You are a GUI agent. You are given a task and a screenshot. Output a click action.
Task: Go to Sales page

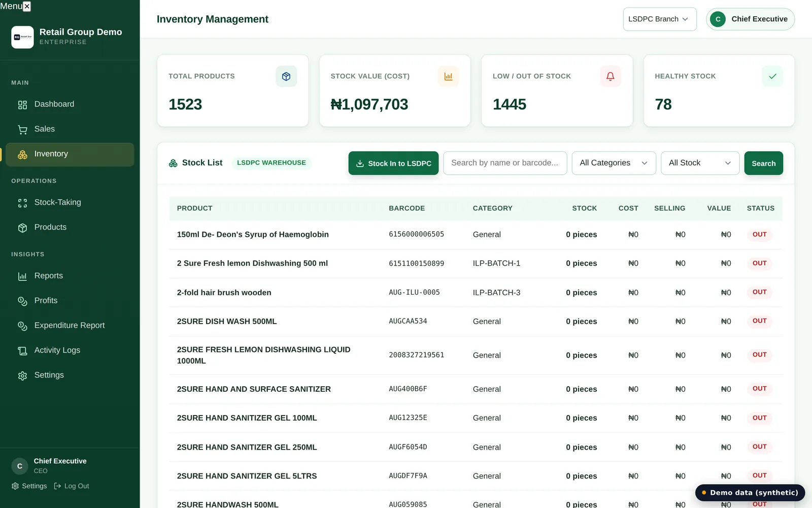coord(70,129)
